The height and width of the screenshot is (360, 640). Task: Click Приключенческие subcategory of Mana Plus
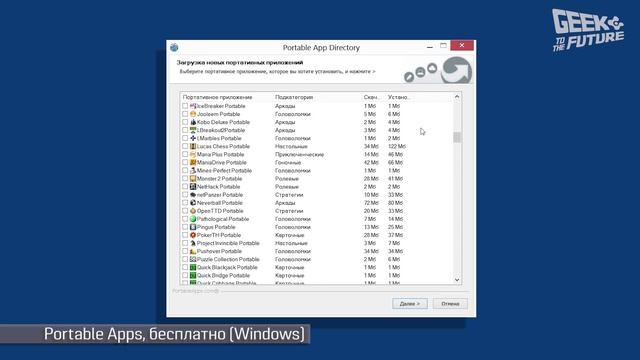300,155
